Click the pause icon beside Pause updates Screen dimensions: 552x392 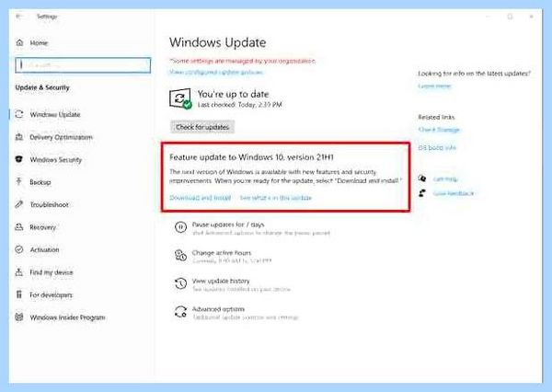point(180,227)
